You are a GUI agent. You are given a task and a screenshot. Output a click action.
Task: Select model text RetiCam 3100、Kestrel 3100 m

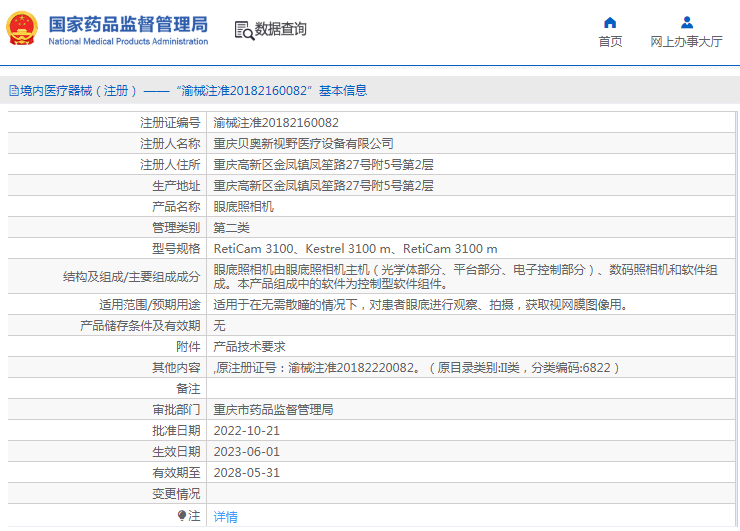[x=303, y=249]
